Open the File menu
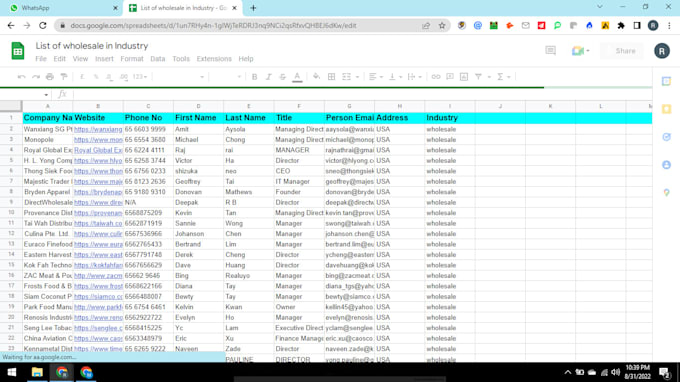Screen dimensions: 680x382 click(41, 59)
